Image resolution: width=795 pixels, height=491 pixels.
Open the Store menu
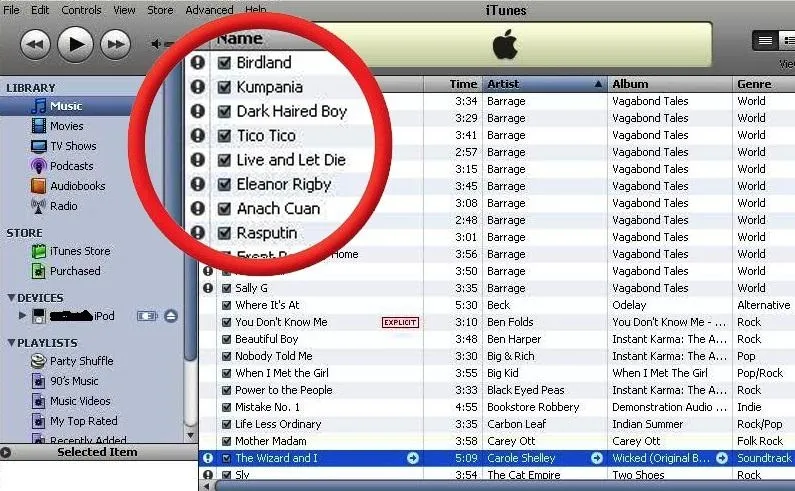point(160,10)
